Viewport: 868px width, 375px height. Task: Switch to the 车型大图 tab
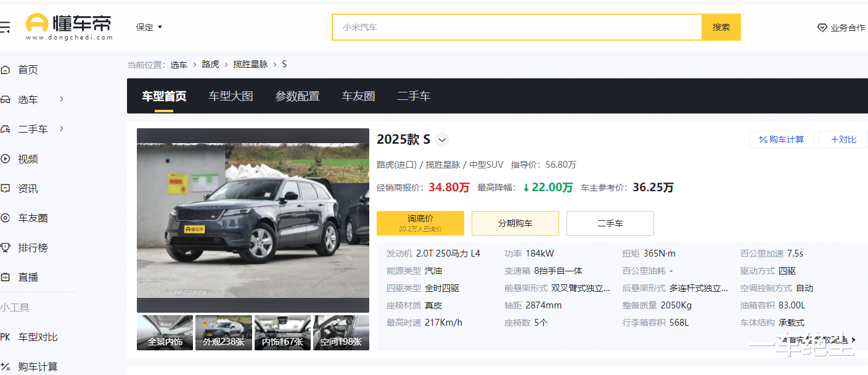231,96
